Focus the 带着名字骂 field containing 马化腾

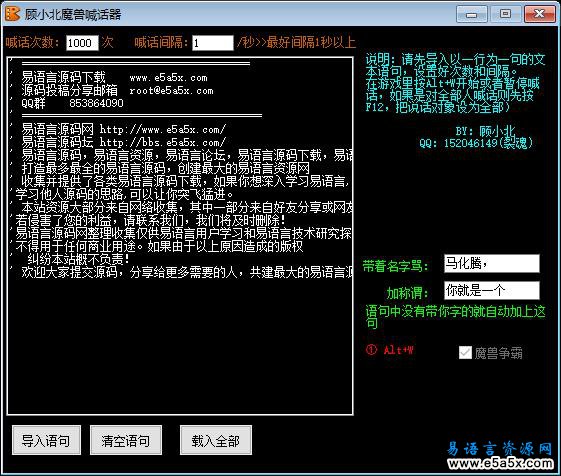(x=492, y=264)
